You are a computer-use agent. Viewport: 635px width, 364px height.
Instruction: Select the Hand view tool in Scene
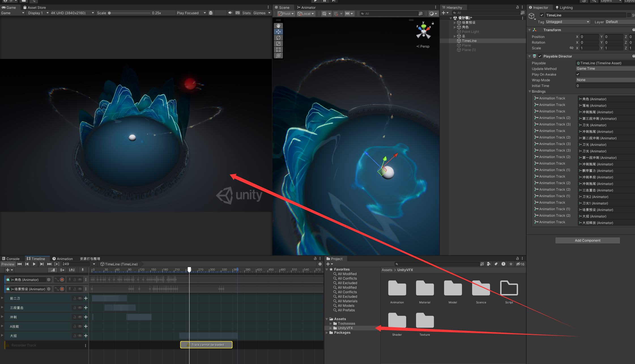click(x=278, y=26)
